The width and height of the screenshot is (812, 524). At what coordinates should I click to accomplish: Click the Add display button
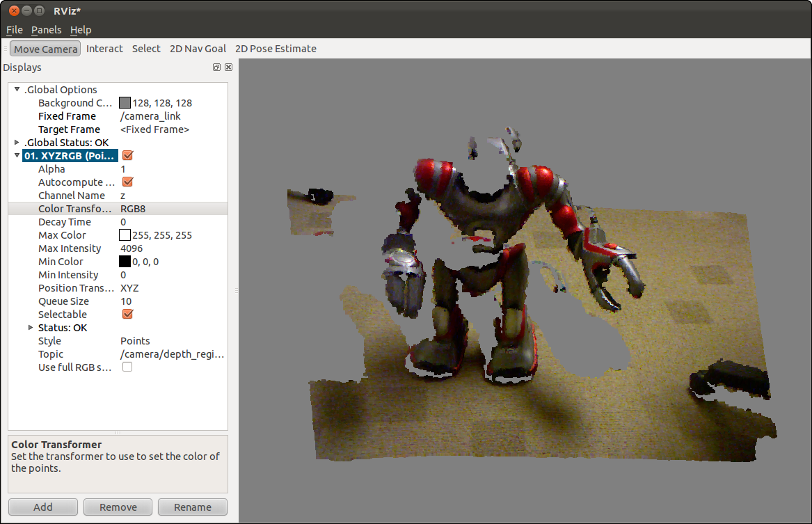43,507
